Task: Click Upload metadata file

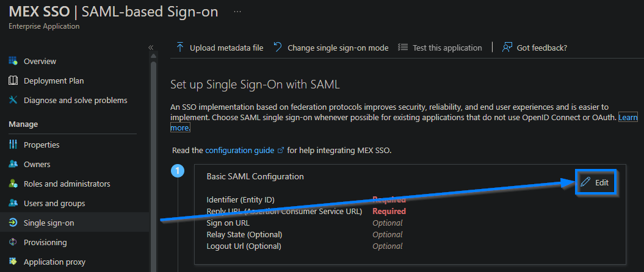Action: pyautogui.click(x=220, y=48)
